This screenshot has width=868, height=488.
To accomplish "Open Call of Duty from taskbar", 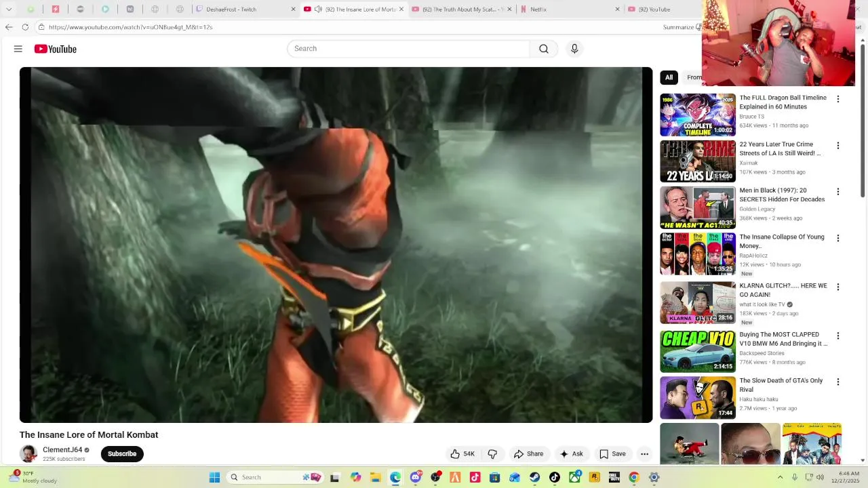I will point(614,477).
